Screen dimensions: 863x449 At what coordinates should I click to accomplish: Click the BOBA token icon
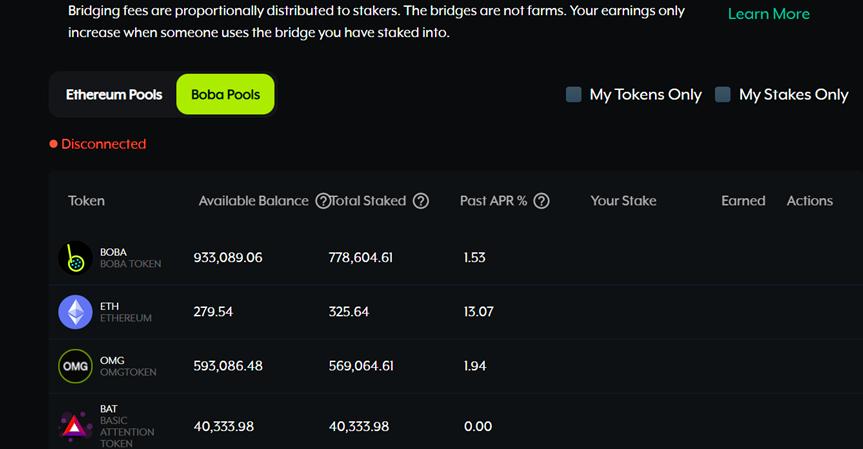75,258
